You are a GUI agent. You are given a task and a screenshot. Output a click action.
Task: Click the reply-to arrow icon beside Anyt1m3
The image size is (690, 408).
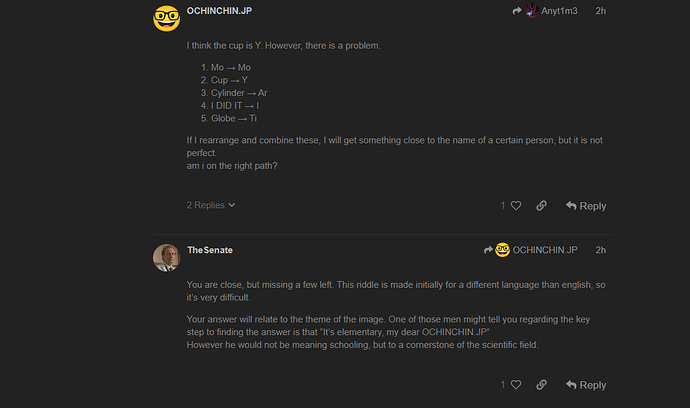[x=517, y=11]
